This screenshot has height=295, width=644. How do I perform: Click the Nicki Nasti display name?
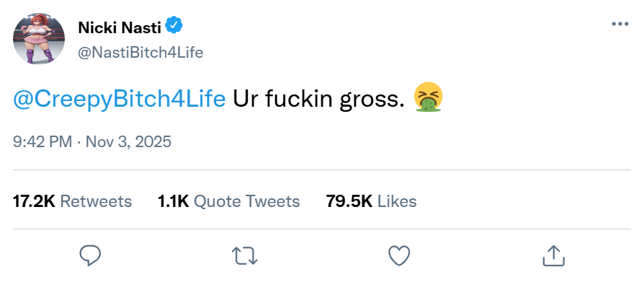pos(119,27)
